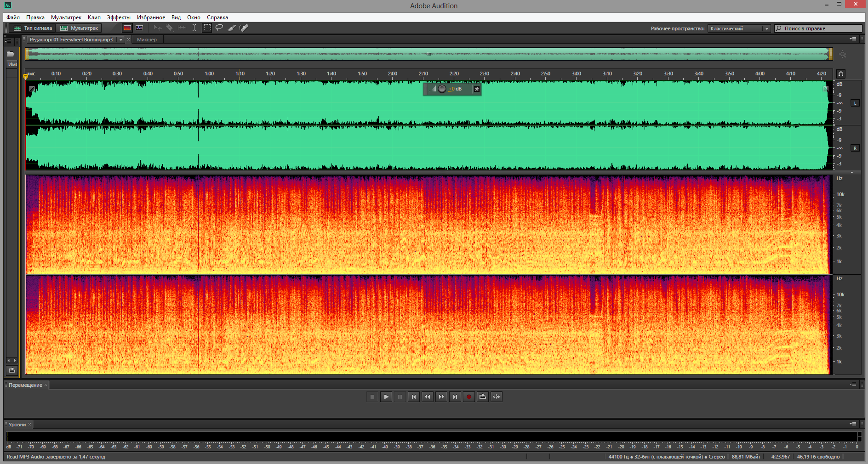
Task: Open the Мультитрек menu
Action: (66, 17)
